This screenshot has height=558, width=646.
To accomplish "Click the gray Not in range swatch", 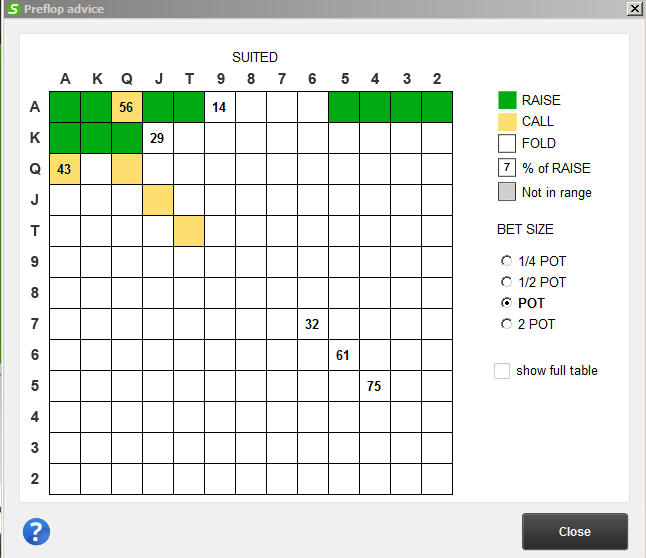I will tap(507, 192).
